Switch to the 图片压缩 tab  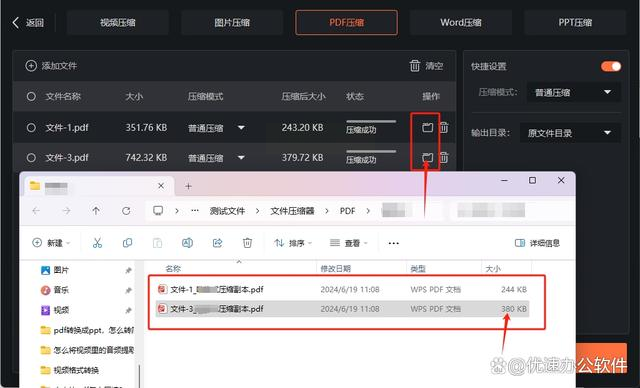[x=232, y=22]
